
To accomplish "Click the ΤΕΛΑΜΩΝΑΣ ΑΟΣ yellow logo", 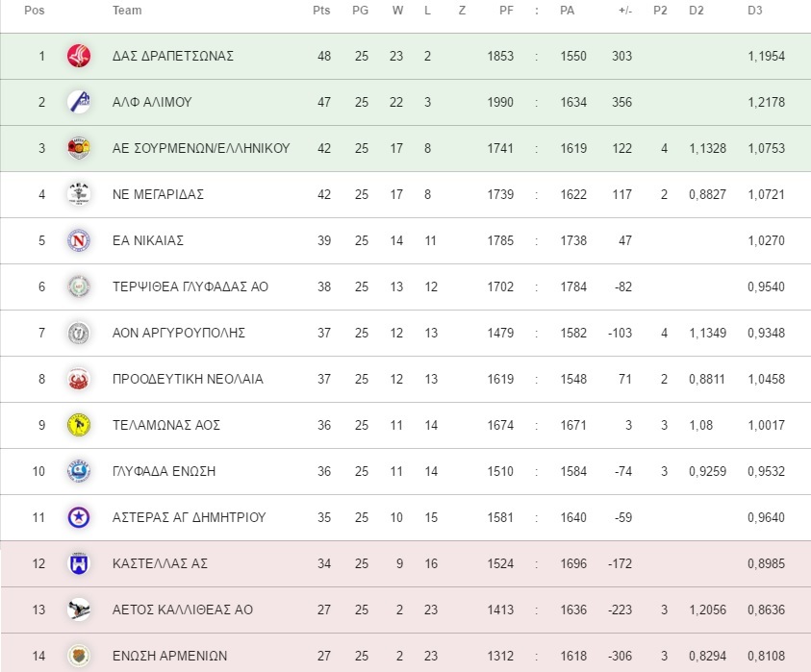I will 79,425.
